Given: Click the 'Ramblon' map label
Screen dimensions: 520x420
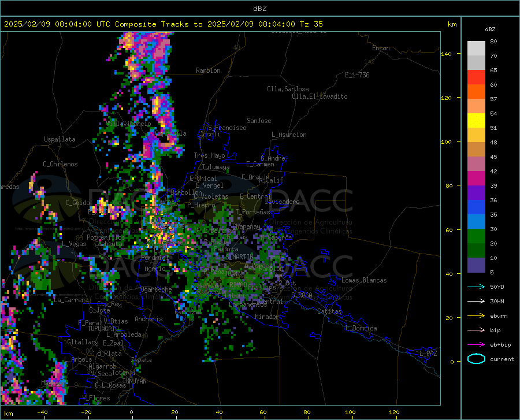Looking at the screenshot, I should click(208, 70).
